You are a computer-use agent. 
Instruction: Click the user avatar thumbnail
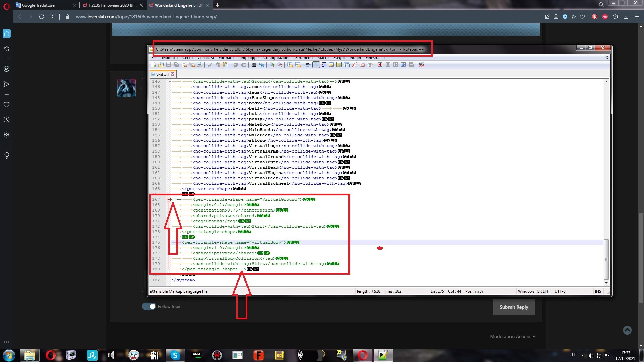tap(126, 88)
